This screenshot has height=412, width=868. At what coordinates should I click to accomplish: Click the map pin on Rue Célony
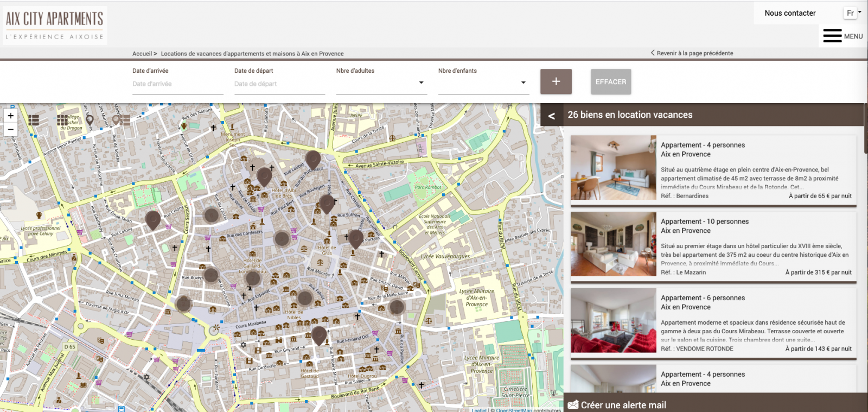(153, 220)
